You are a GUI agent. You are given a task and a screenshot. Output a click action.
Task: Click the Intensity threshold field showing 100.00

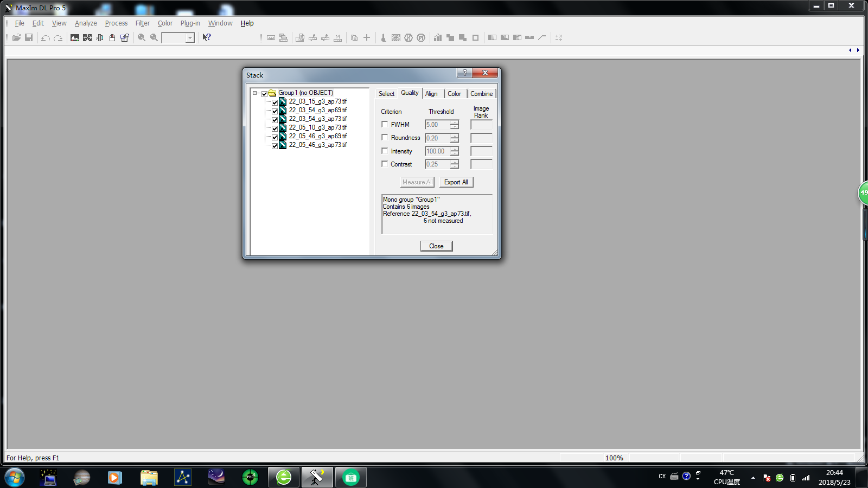(437, 151)
